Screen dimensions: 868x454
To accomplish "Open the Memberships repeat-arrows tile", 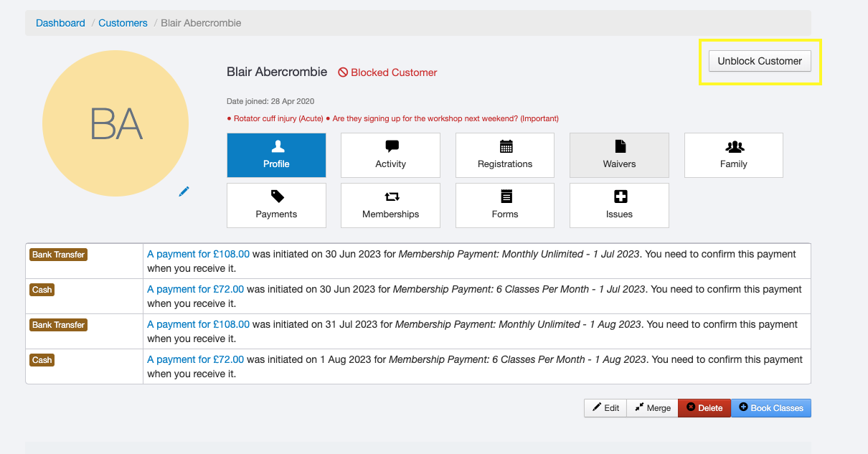I will 390,205.
